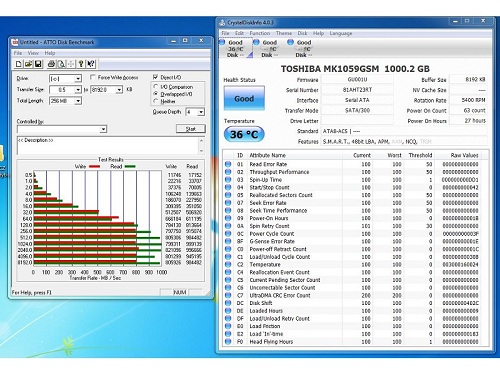
Task: Click the Raw Values column header
Action: (464, 155)
